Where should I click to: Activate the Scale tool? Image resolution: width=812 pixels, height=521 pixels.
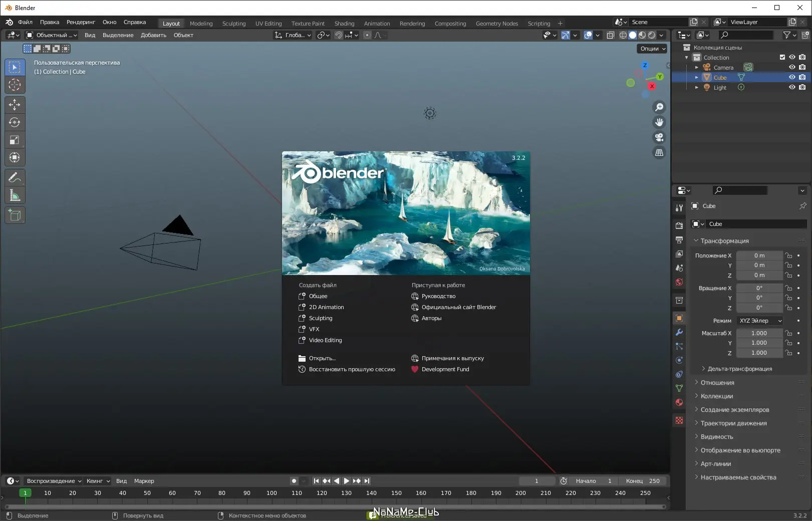15,140
